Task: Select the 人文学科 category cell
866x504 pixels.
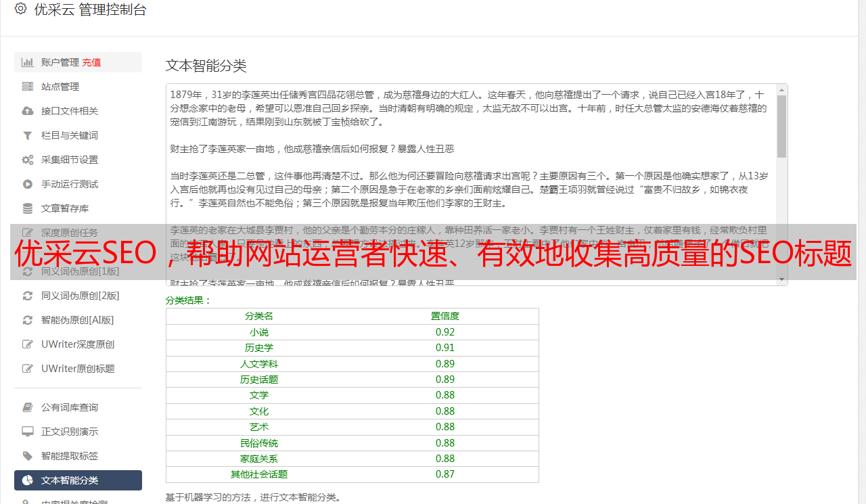Action: pos(259,364)
